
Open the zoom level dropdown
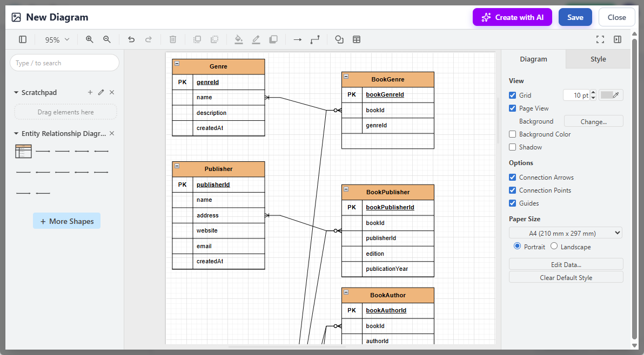(56, 39)
